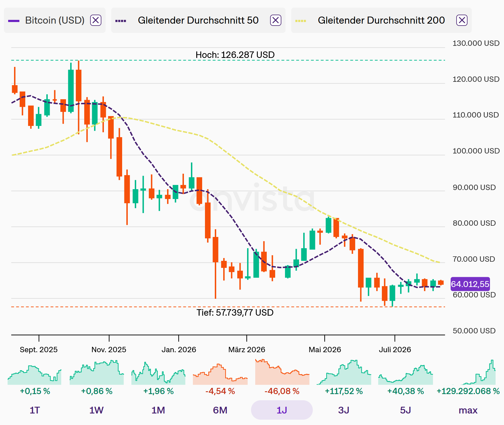
Task: Select the active 1J time range
Action: point(282,410)
